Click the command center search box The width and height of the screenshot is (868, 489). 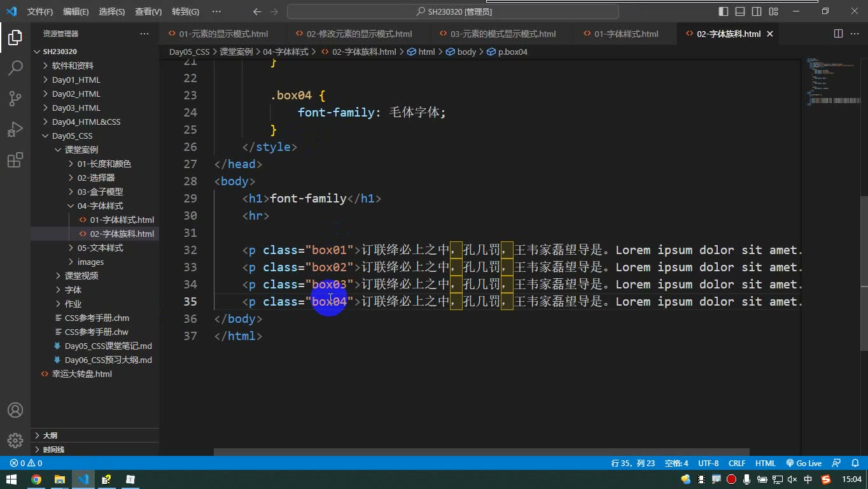453,11
